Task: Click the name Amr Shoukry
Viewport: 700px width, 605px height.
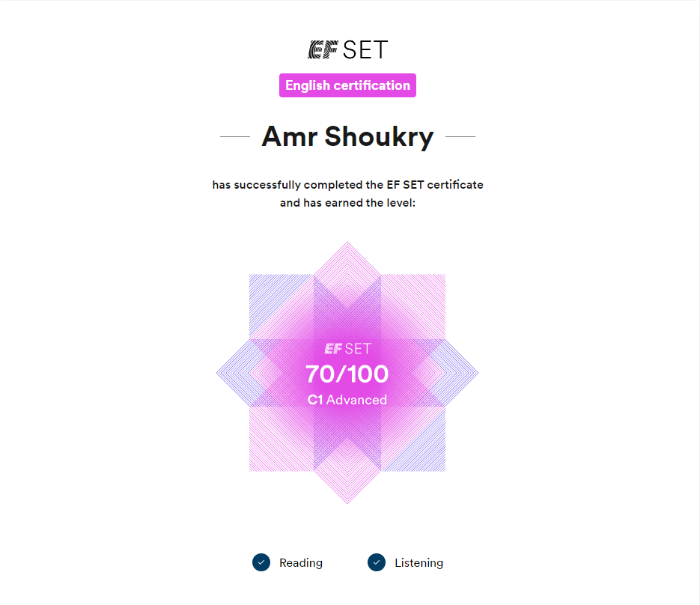Action: point(347,137)
